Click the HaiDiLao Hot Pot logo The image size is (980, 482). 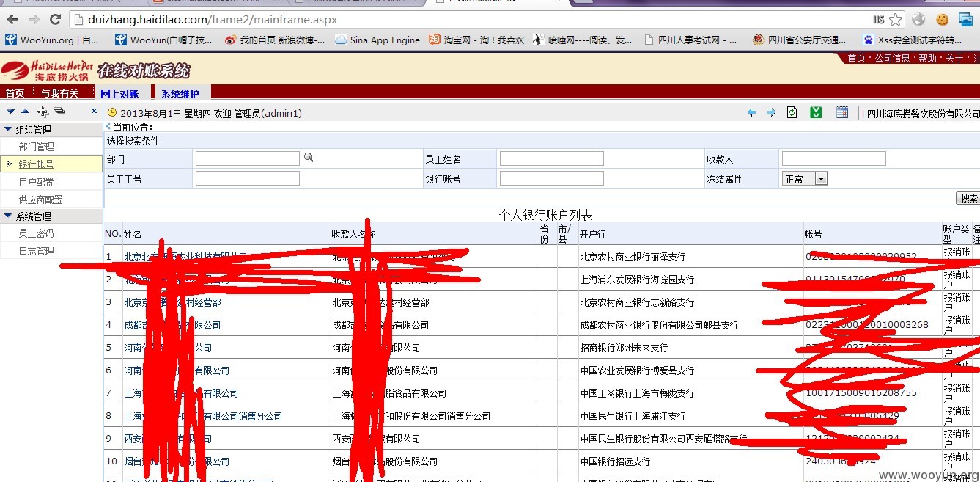pyautogui.click(x=45, y=70)
